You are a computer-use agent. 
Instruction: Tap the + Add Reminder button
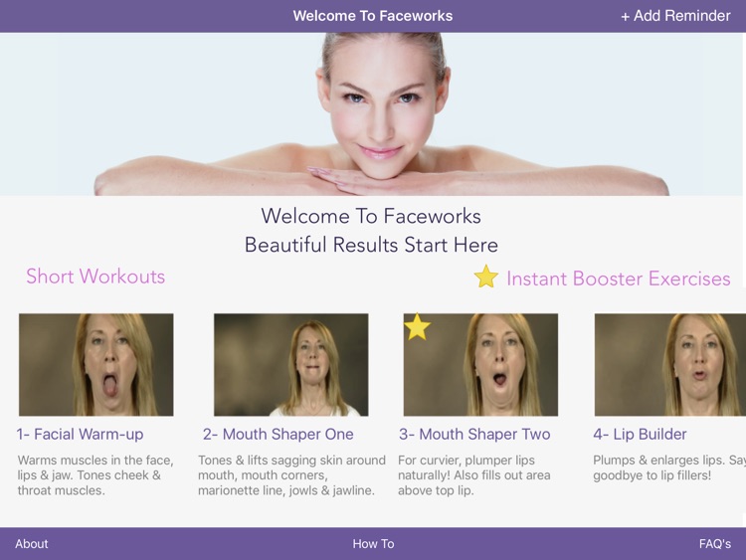(x=675, y=16)
